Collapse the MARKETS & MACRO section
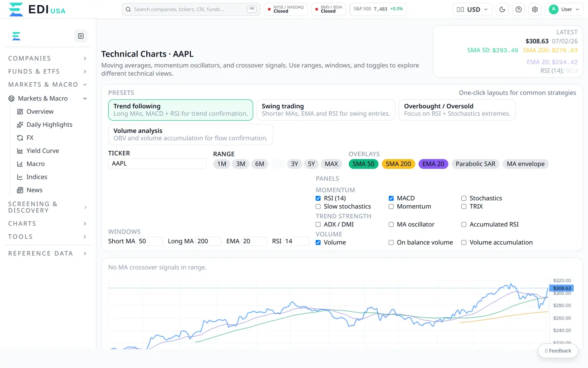This screenshot has height=368, width=588. pyautogui.click(x=48, y=85)
